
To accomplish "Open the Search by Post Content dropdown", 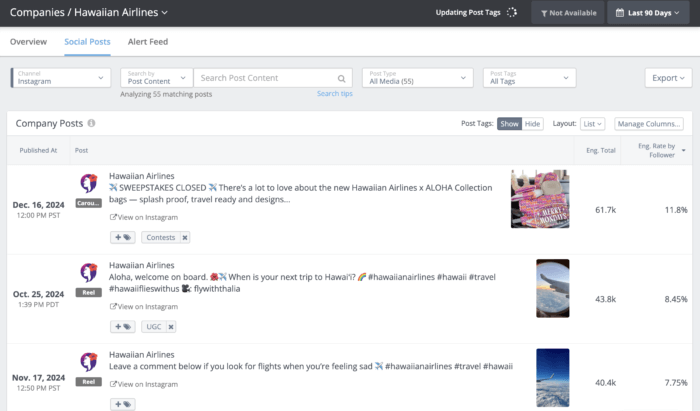I will coord(157,78).
